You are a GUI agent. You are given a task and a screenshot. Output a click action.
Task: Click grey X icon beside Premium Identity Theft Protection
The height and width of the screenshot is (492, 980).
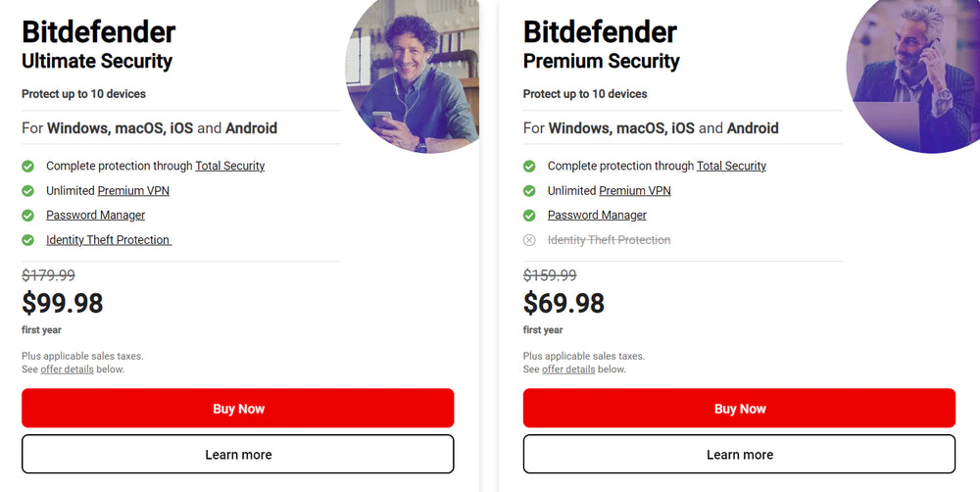(x=529, y=240)
